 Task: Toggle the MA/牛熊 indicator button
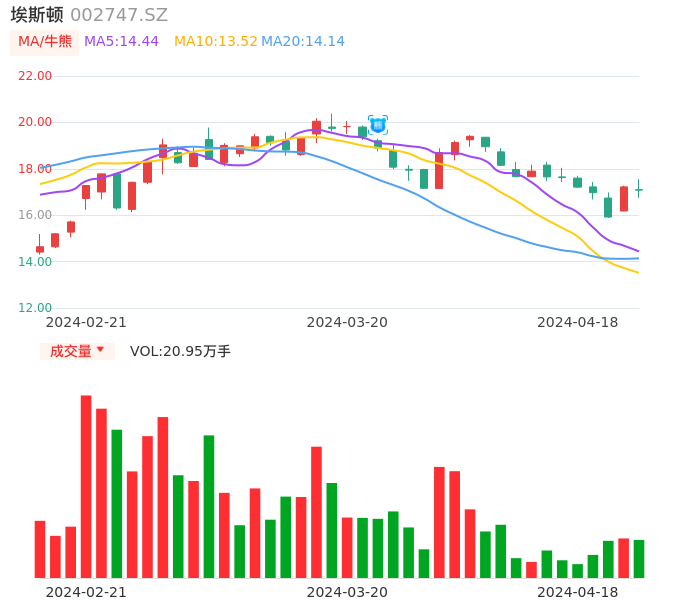(45, 42)
